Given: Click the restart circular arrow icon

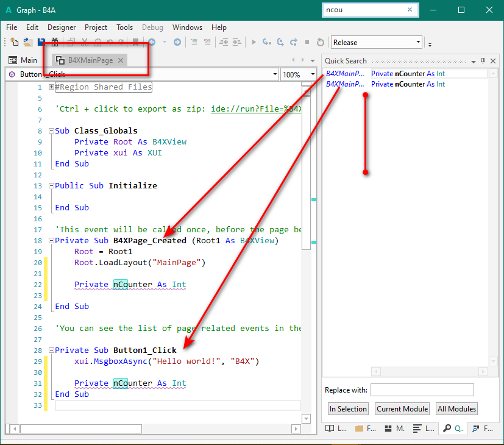Looking at the screenshot, I should (321, 42).
